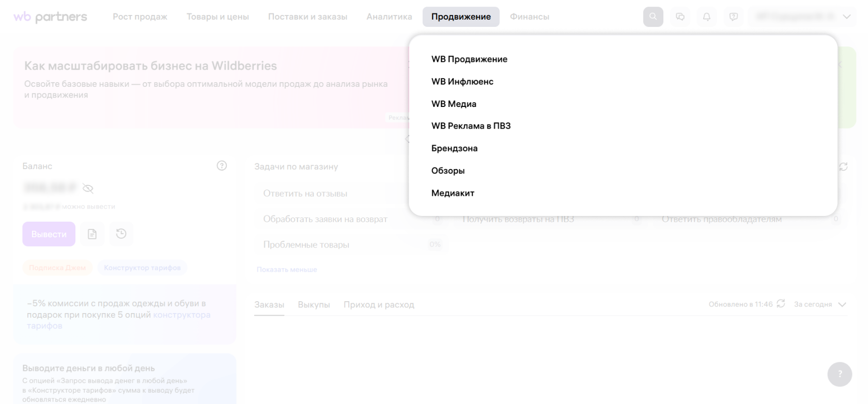Viewport: 868px width, 404px height.
Task: Follow the конструктора тарифов link in promo
Action: pos(119,320)
